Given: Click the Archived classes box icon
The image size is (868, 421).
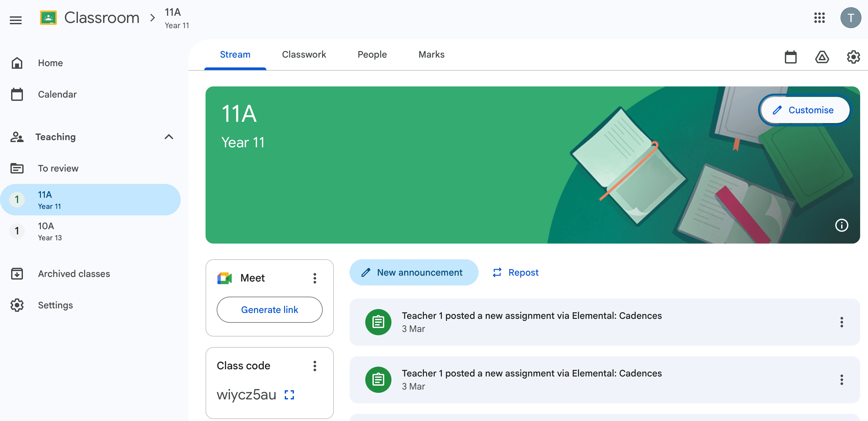Looking at the screenshot, I should point(17,273).
